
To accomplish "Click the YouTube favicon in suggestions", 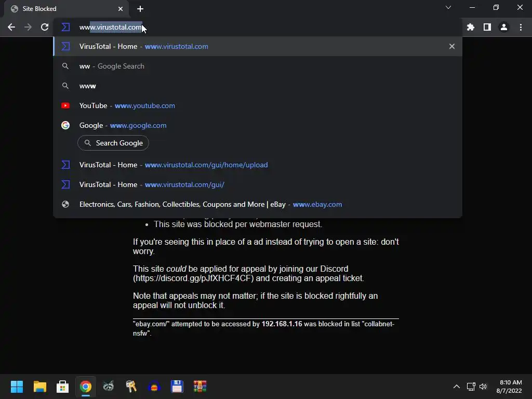I will tap(65, 105).
